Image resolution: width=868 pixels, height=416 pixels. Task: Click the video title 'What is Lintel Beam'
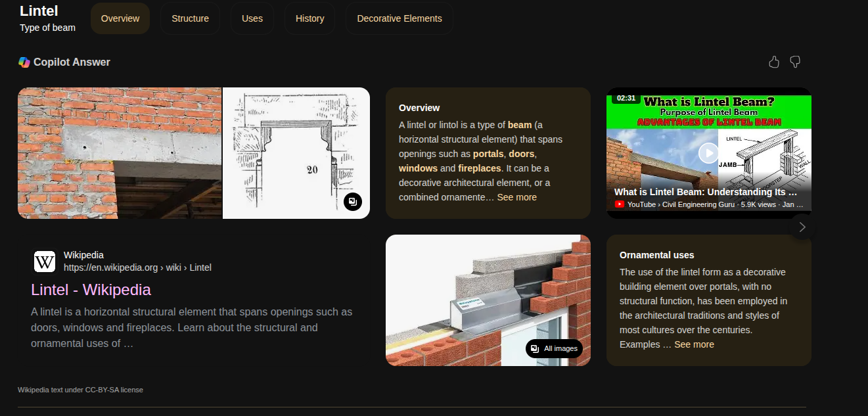click(706, 192)
